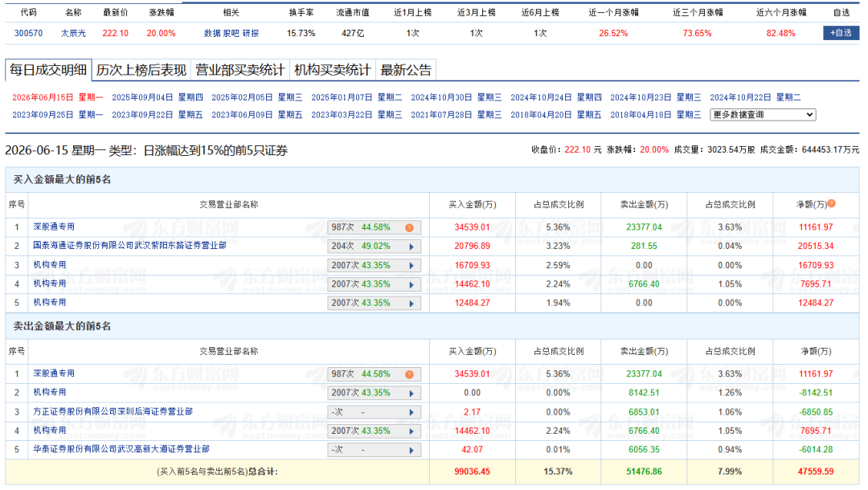Click total buy amount 99036.45

tap(473, 472)
